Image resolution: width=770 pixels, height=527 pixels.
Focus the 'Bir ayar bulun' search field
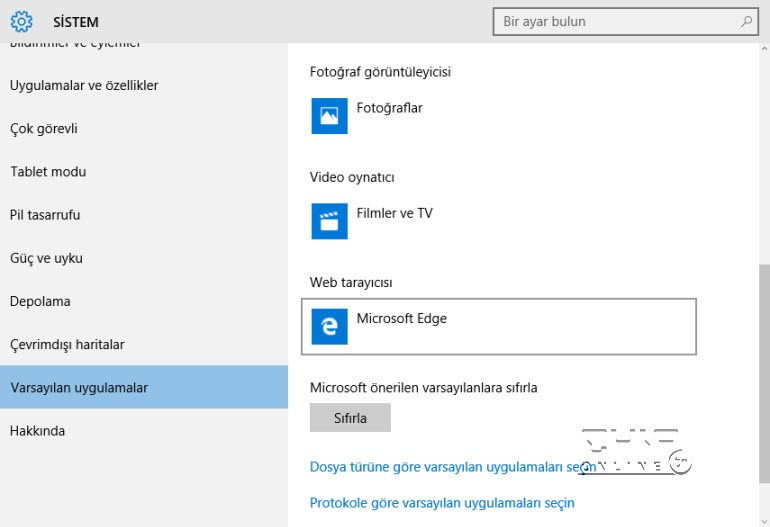click(626, 22)
